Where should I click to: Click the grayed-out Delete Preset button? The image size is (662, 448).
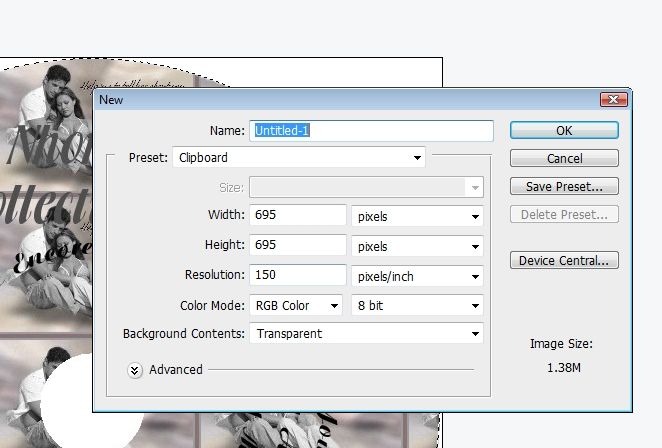click(564, 214)
